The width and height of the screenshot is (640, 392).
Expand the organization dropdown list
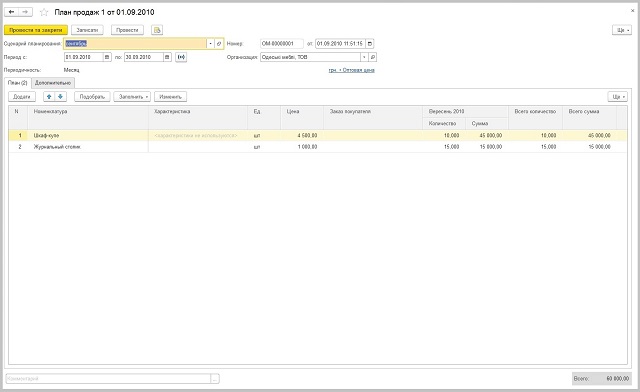(x=364, y=57)
